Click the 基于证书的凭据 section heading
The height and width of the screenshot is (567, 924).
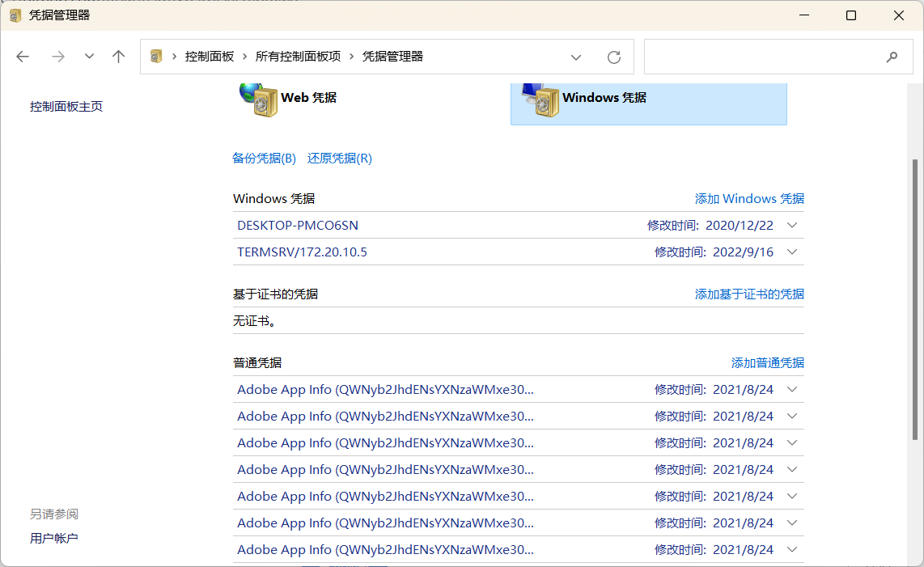pos(275,294)
